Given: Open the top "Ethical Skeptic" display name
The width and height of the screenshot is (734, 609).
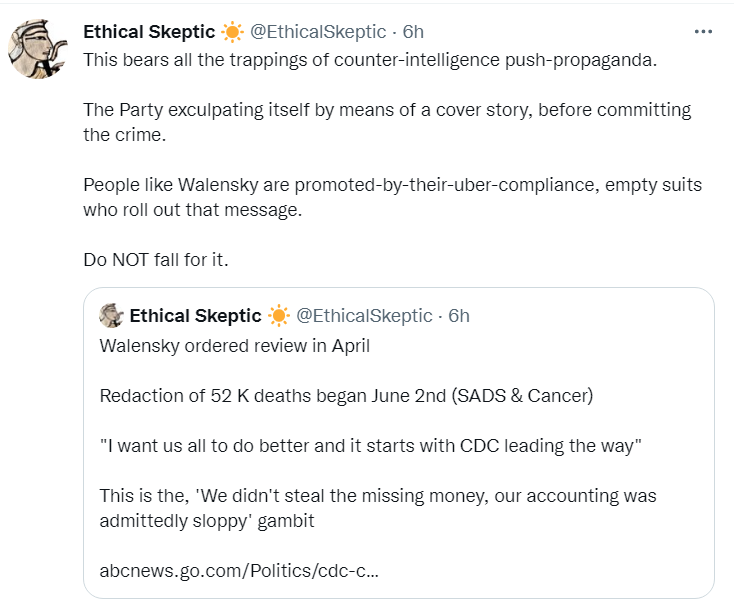Looking at the screenshot, I should 148,32.
